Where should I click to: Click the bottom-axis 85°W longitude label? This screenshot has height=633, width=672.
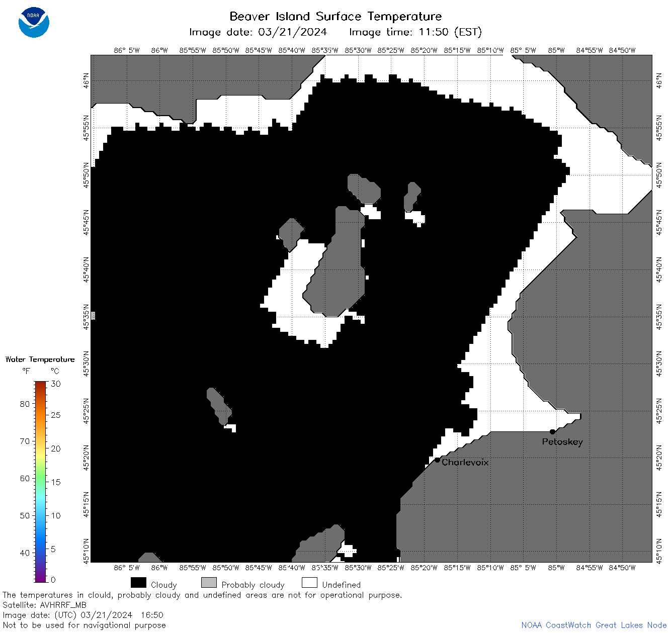coord(556,568)
